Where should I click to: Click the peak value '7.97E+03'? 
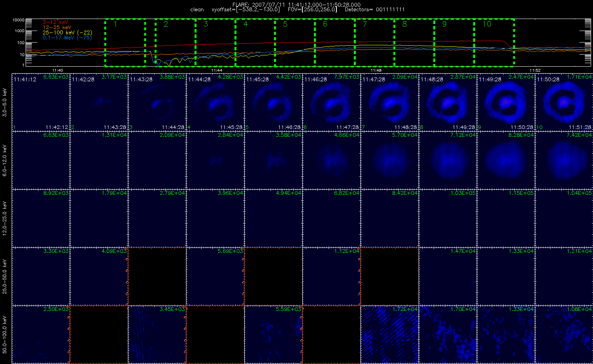(x=347, y=77)
